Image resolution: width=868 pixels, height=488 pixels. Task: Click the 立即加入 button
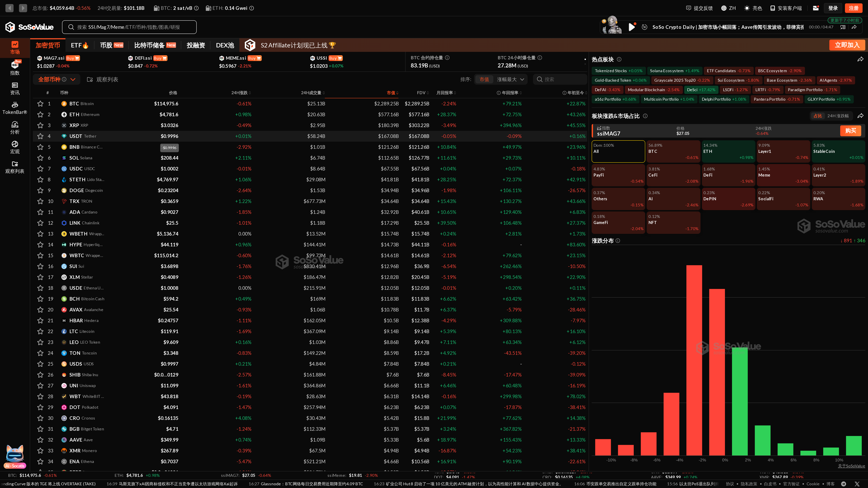pyautogui.click(x=847, y=45)
